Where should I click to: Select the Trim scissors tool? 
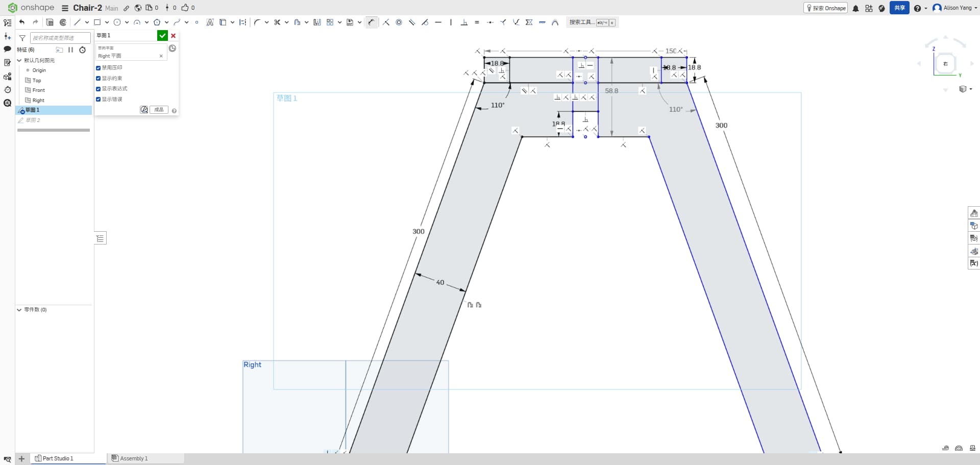[x=277, y=22]
